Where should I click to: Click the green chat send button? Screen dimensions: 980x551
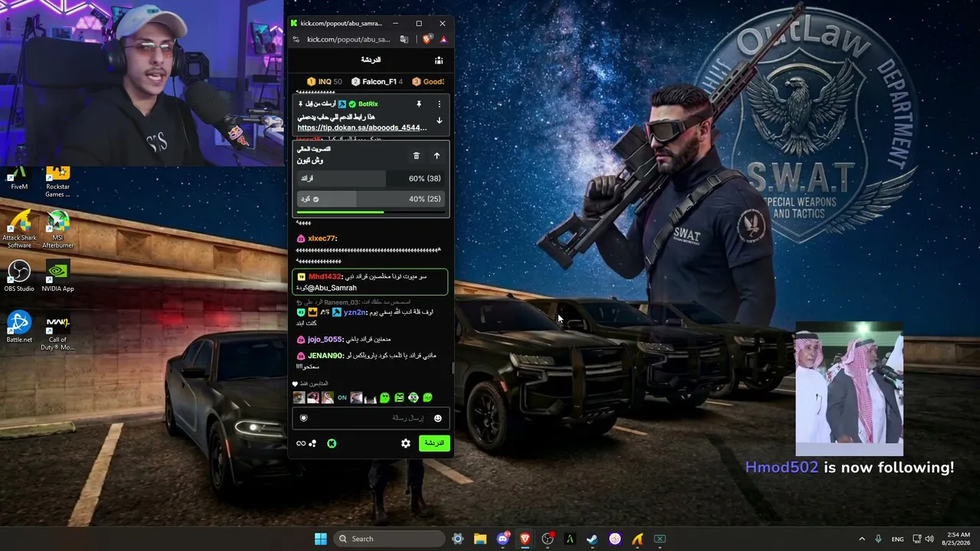(x=434, y=443)
